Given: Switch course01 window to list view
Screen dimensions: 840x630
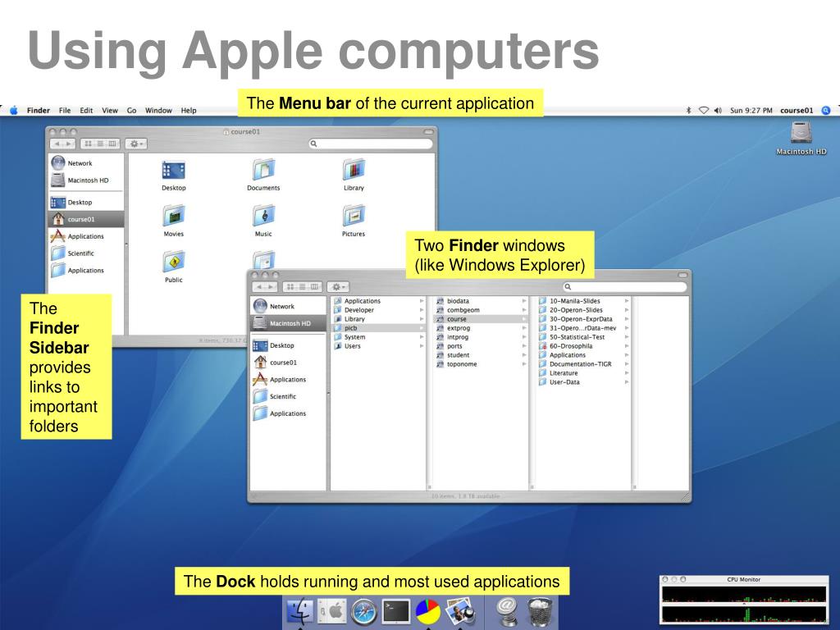Looking at the screenshot, I should [x=100, y=144].
